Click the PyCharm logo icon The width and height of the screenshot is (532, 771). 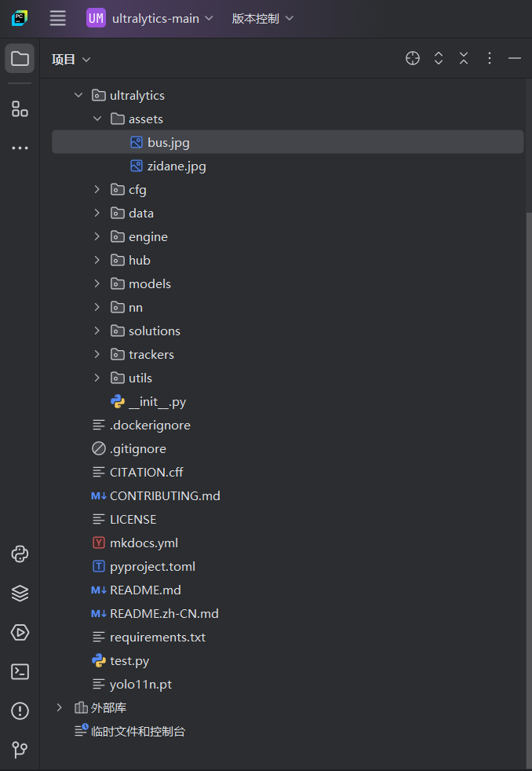click(20, 19)
